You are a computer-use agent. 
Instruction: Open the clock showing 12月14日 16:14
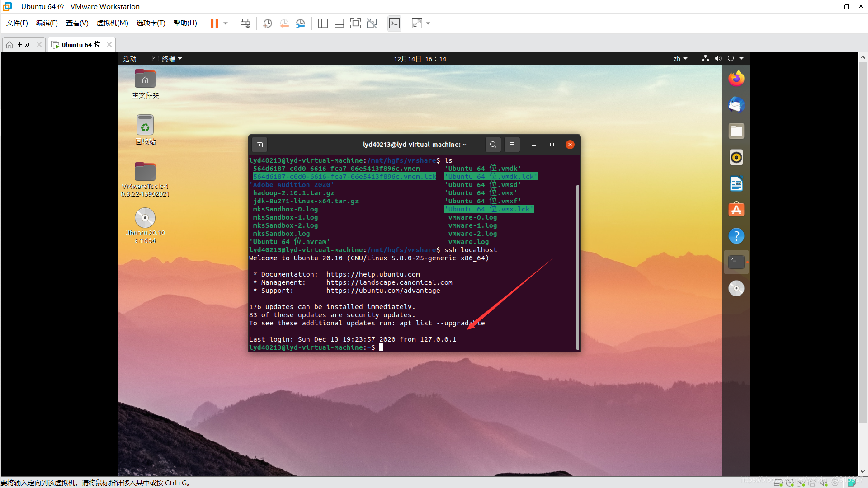(420, 59)
